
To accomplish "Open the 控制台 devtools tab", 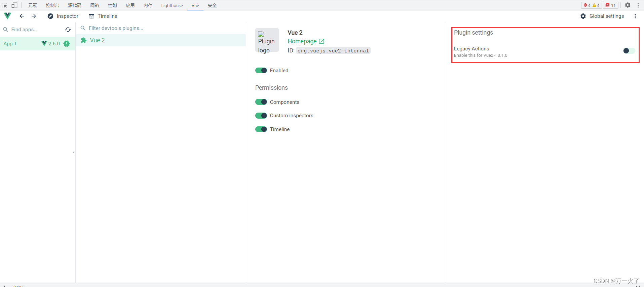I will pyautogui.click(x=52, y=5).
